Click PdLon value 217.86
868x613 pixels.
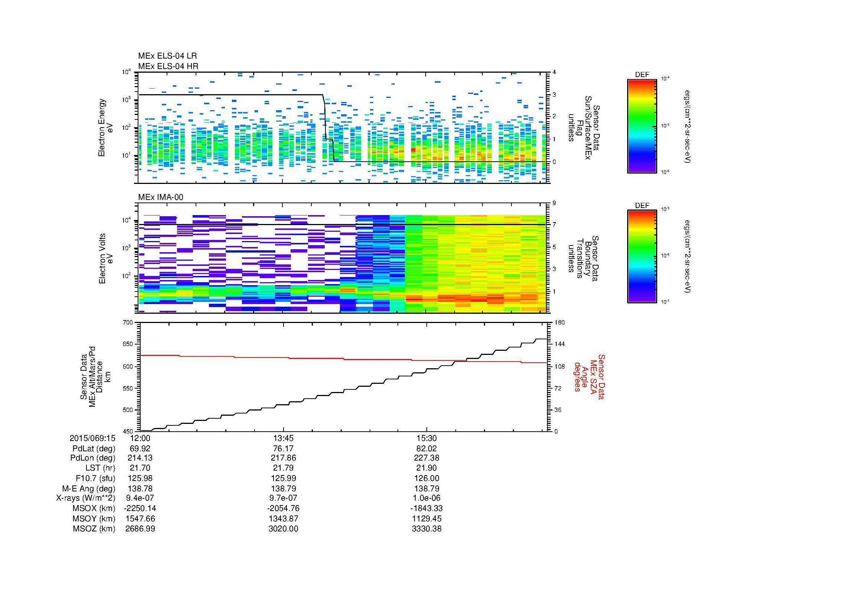click(283, 458)
